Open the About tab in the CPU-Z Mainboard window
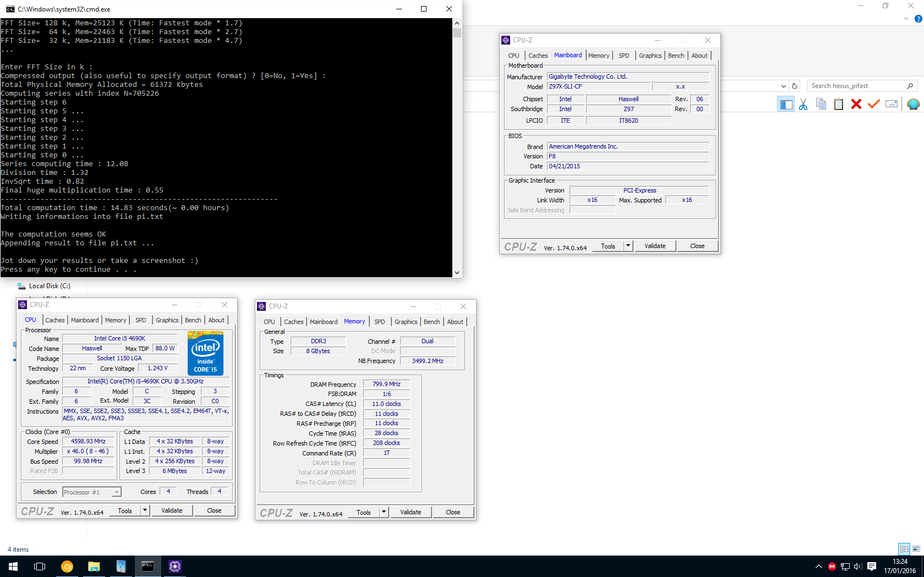The image size is (924, 577). click(x=699, y=56)
